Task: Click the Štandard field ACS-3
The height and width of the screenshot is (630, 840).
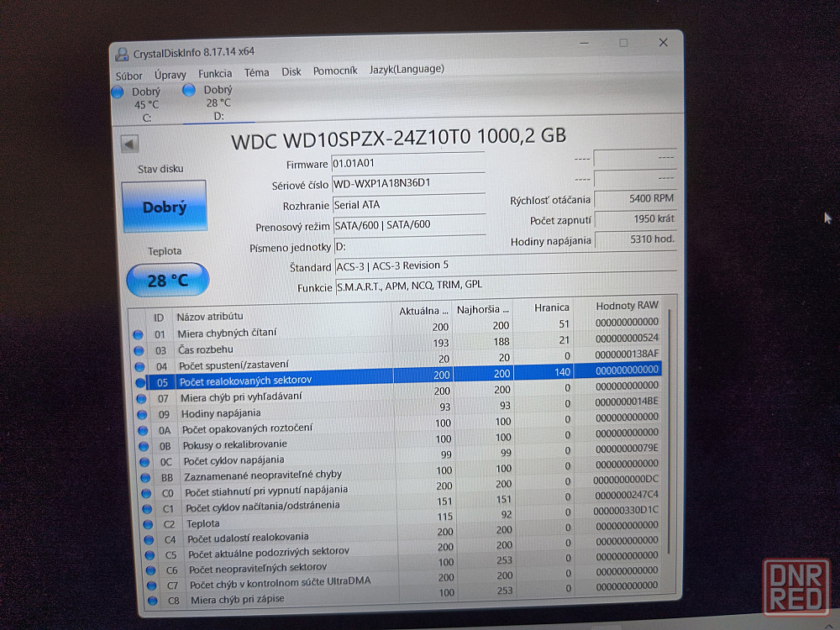Action: point(505,265)
